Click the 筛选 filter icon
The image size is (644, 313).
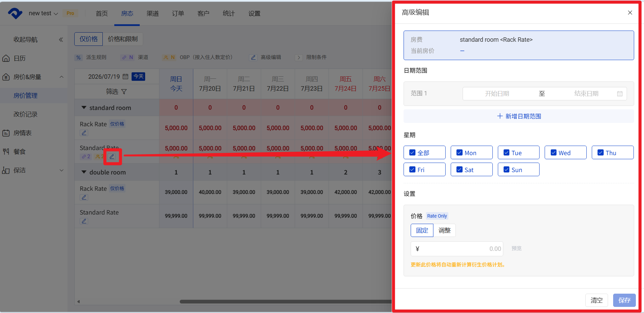pyautogui.click(x=124, y=92)
